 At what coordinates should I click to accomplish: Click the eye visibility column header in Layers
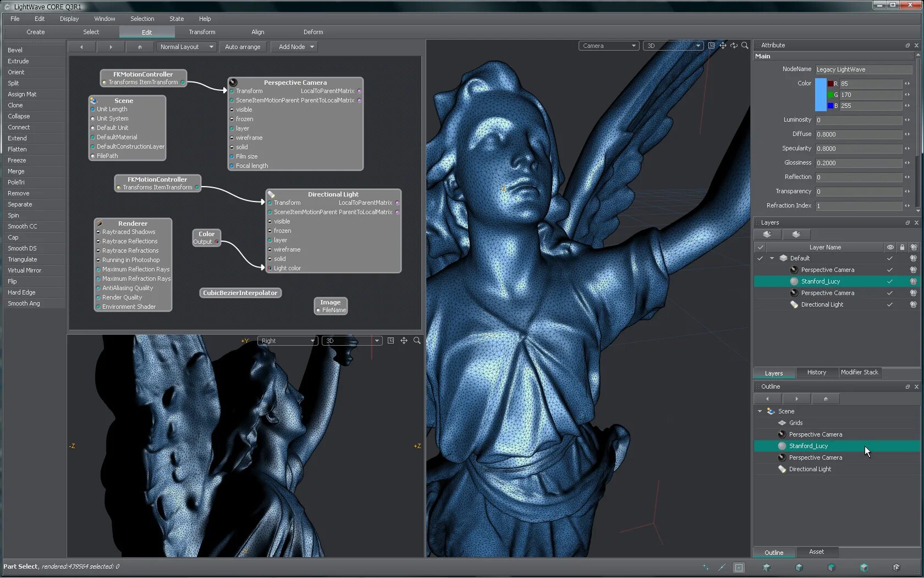tap(890, 247)
